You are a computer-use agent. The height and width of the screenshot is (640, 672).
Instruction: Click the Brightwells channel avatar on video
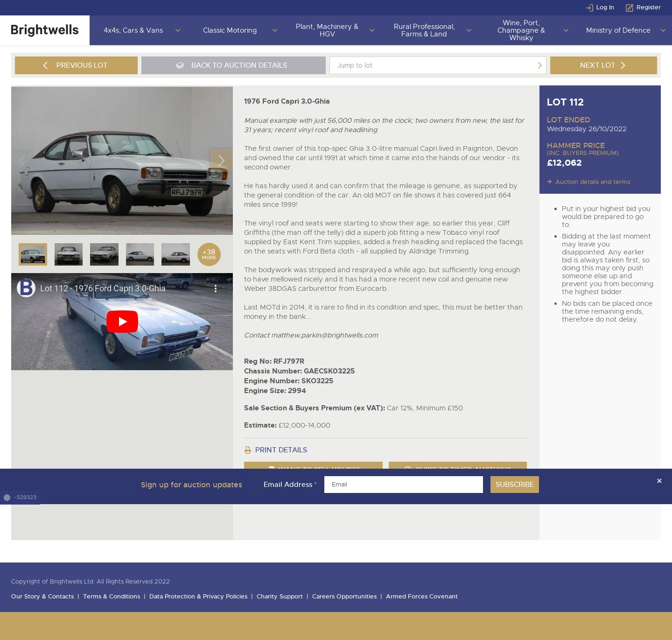click(26, 288)
